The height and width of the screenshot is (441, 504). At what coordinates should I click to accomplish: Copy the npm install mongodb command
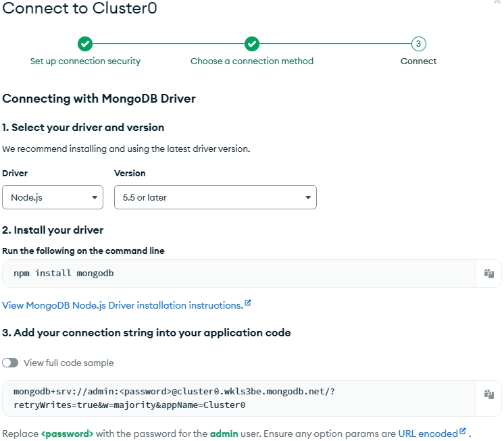489,274
